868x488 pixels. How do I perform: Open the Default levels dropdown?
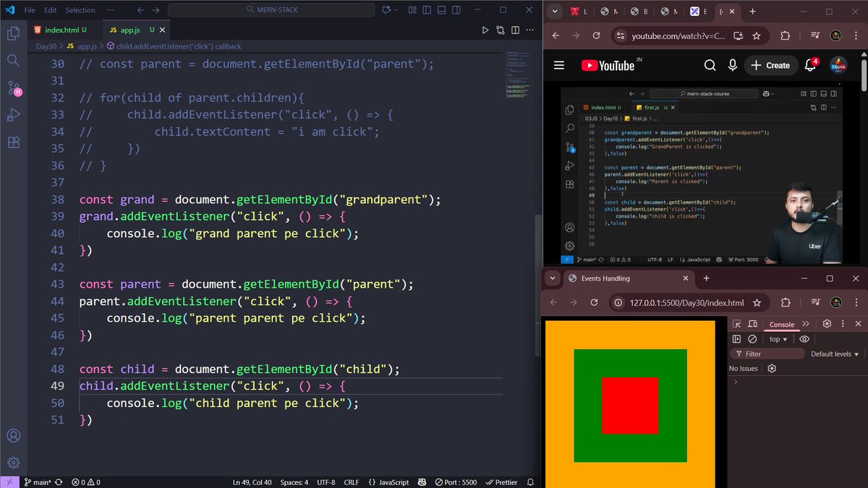pos(835,354)
